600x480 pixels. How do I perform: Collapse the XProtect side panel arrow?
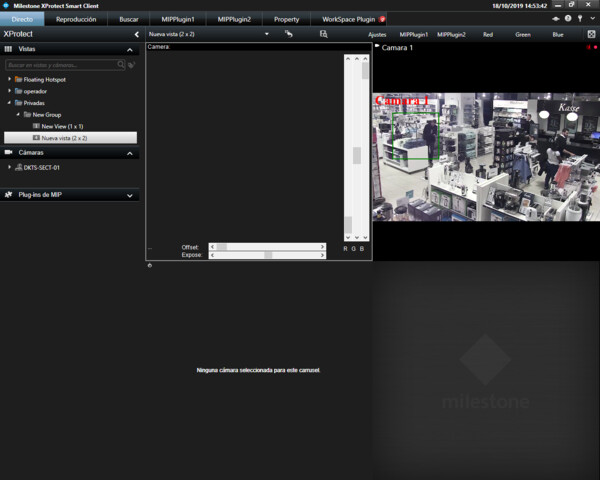pos(136,34)
